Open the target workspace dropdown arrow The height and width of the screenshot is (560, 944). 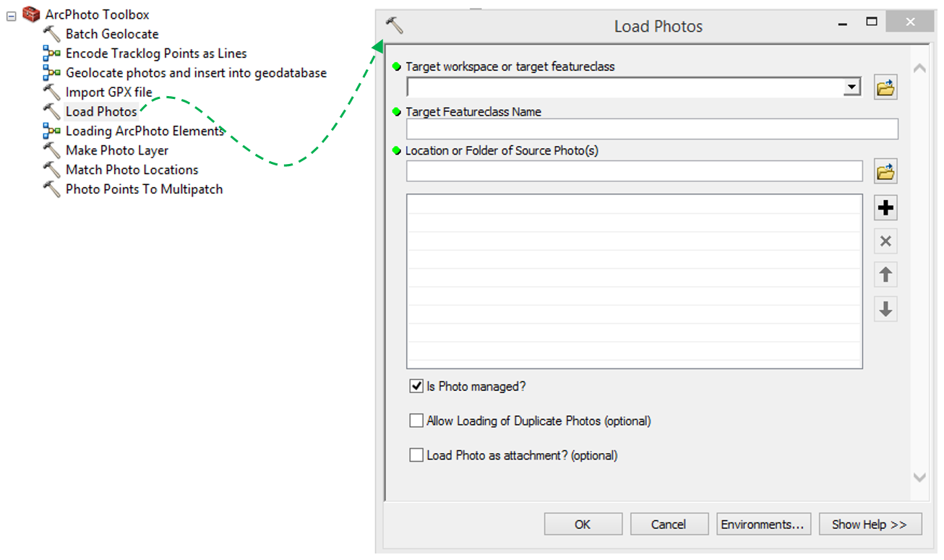(x=852, y=87)
